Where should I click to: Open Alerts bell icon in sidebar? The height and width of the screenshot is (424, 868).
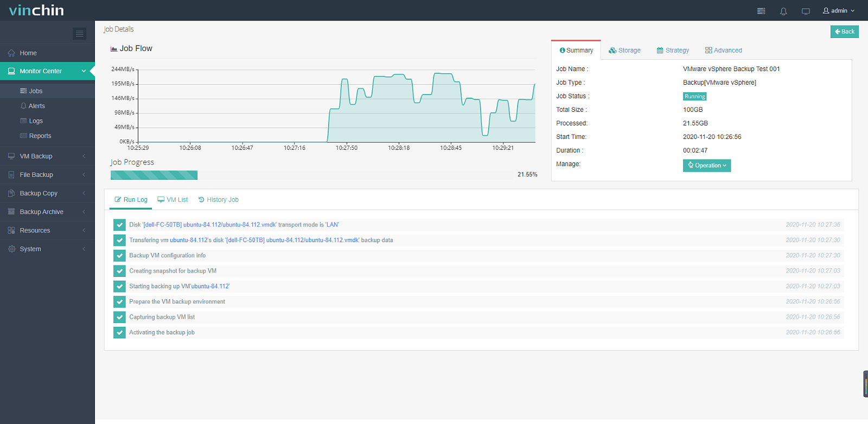click(x=23, y=106)
